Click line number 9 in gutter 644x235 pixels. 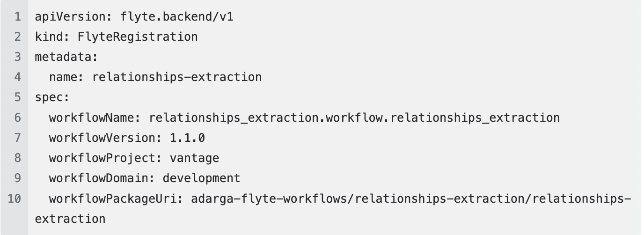(18, 178)
